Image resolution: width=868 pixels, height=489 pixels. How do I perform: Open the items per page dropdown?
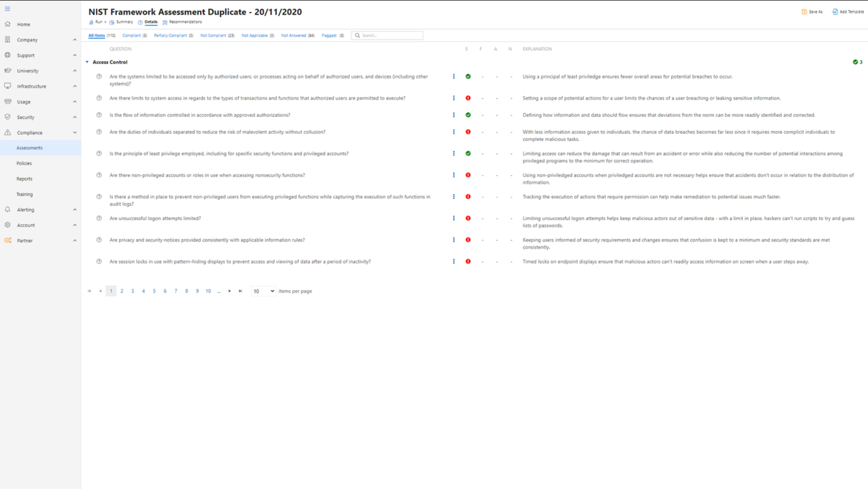tap(263, 291)
